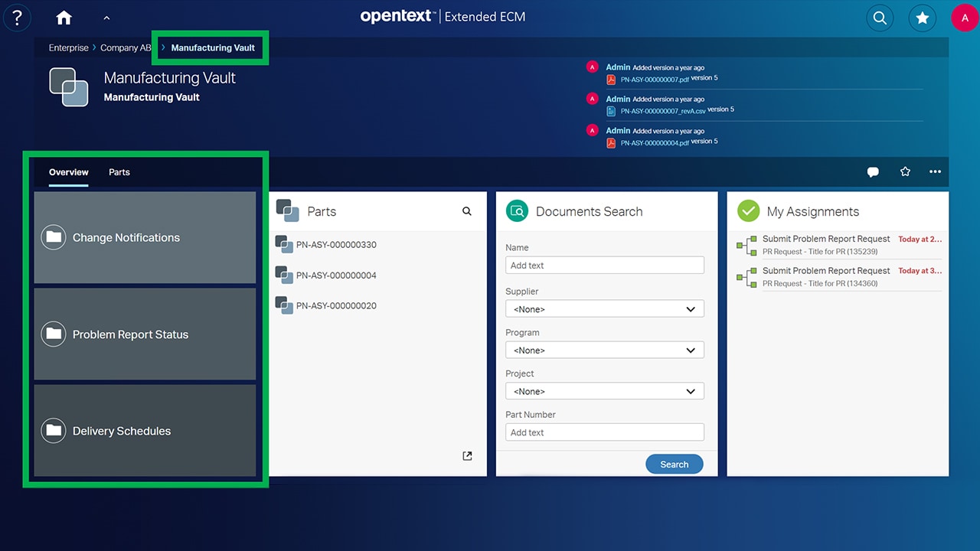Open the Program dropdown
The image size is (980, 551).
(605, 350)
